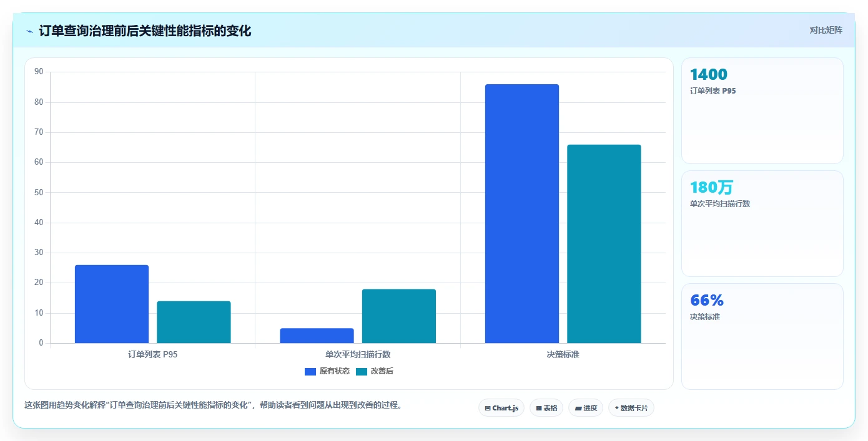Click the 改善后 bar for 单次平均扫描行数

point(399,316)
